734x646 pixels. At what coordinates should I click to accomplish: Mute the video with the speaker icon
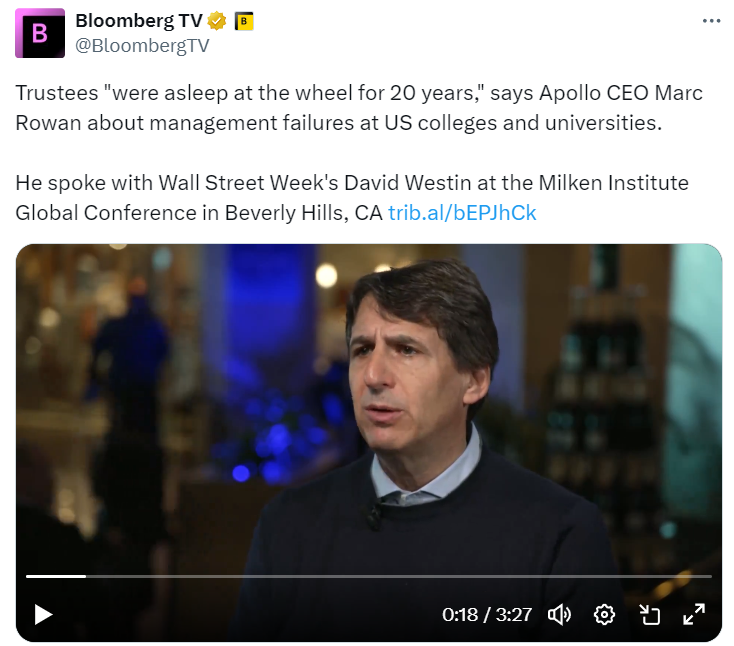click(x=560, y=614)
